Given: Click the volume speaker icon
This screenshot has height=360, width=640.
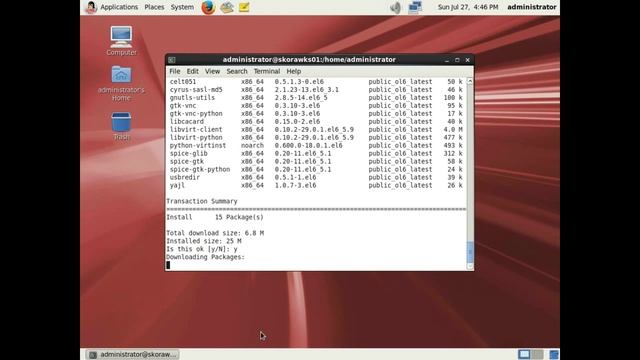Looking at the screenshot, I should pos(395,7).
